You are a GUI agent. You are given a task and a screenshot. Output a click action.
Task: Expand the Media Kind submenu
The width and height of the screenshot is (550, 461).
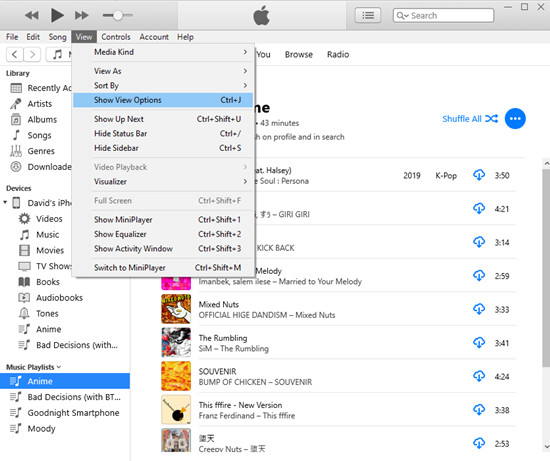point(163,52)
